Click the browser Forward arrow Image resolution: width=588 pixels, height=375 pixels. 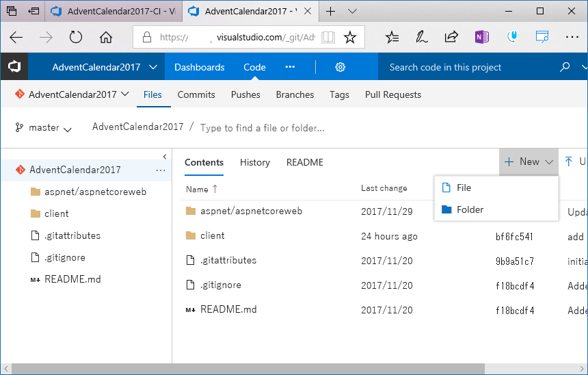[46, 37]
